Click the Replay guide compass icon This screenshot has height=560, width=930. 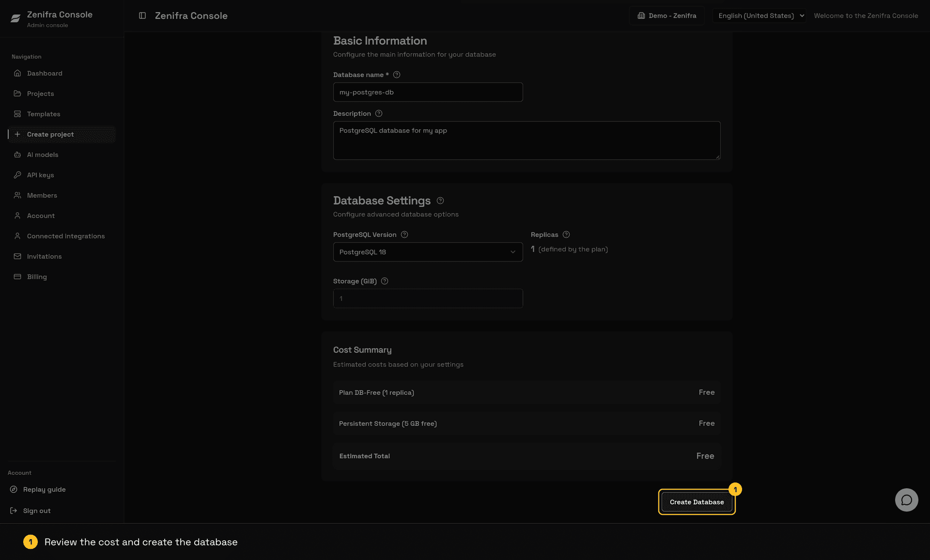tap(14, 489)
